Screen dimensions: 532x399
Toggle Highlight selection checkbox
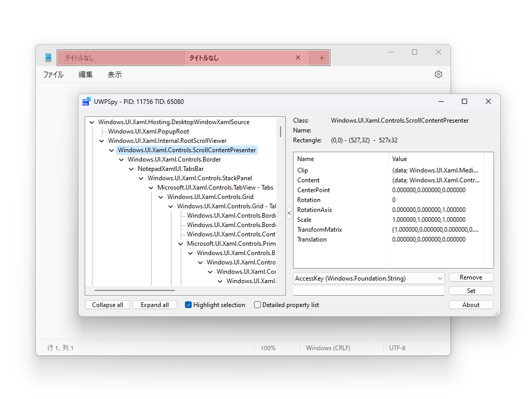pyautogui.click(x=188, y=304)
